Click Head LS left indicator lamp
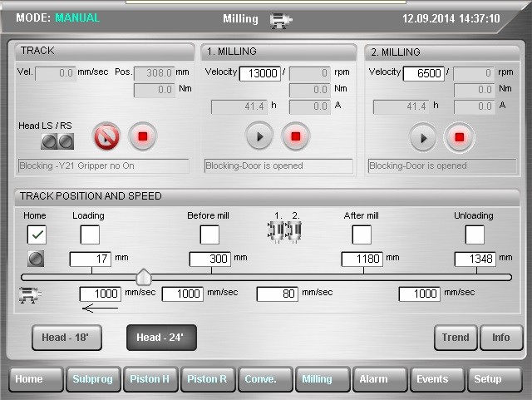The width and height of the screenshot is (532, 400). pos(49,141)
